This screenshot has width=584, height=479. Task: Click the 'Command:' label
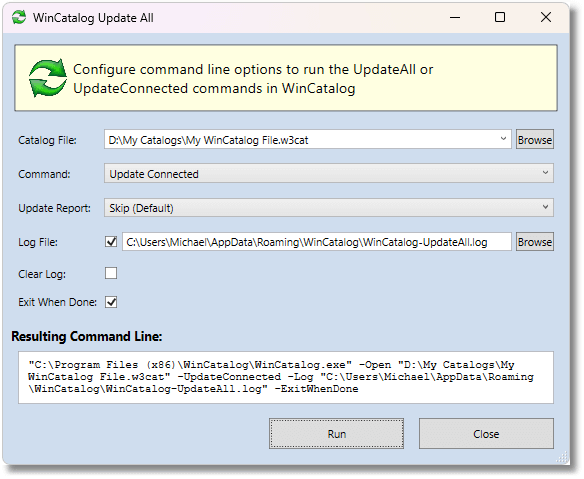click(x=44, y=174)
